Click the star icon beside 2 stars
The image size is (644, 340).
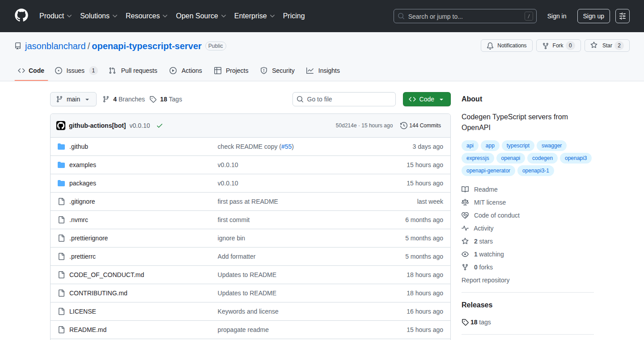point(465,241)
